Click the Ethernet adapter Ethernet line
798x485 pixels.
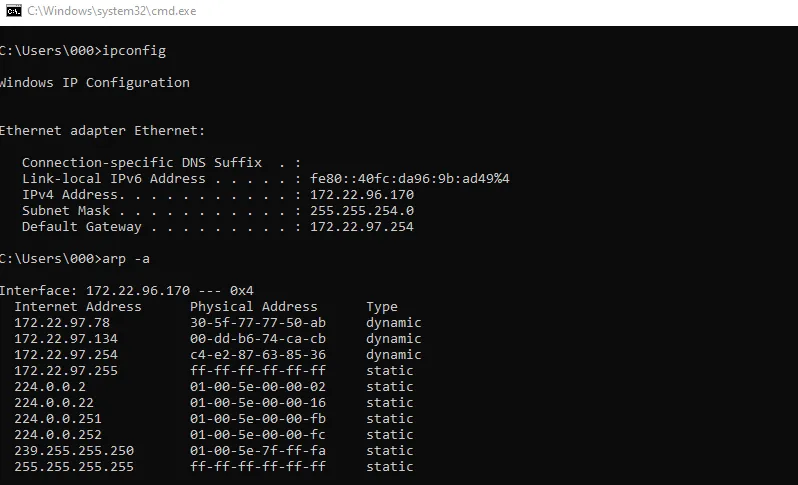[102, 130]
